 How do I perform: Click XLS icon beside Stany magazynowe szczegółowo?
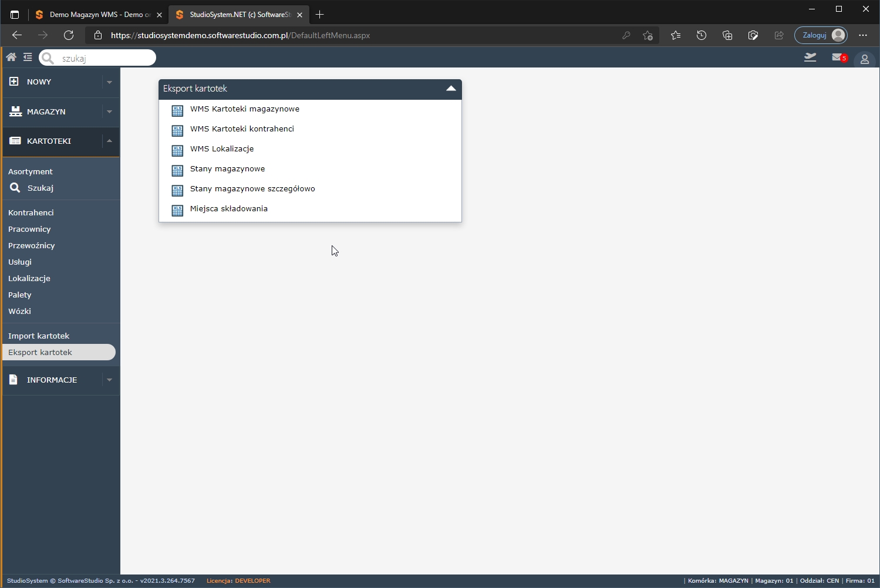tap(177, 190)
